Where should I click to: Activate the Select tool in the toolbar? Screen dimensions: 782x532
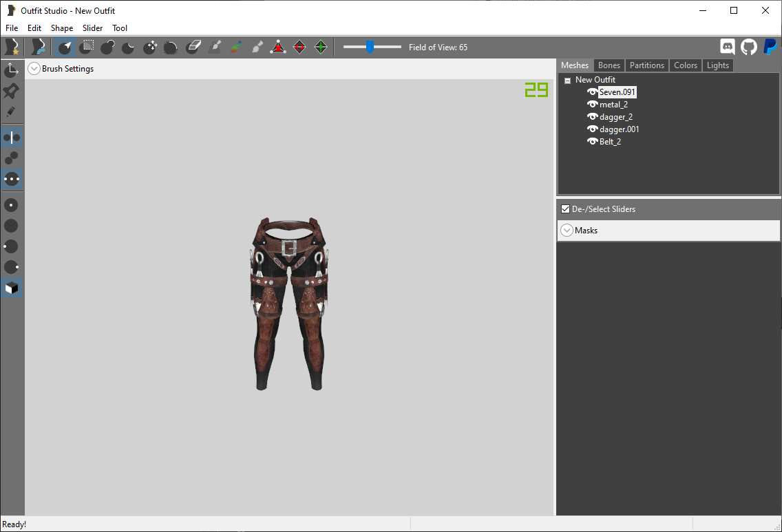coord(65,47)
